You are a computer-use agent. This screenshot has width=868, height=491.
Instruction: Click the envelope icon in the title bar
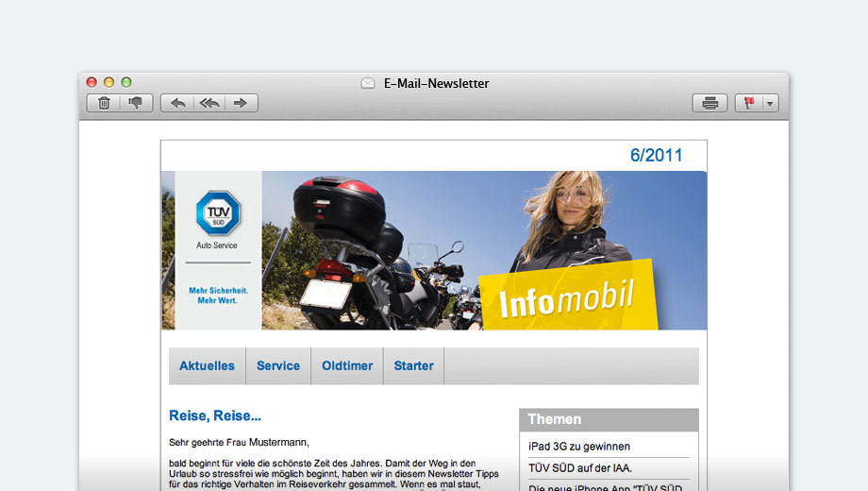point(368,83)
